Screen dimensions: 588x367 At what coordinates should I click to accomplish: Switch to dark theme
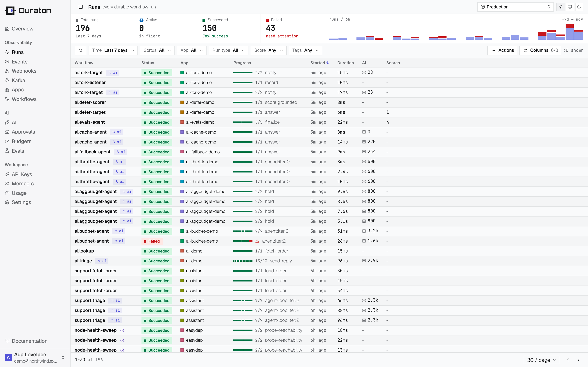pos(579,7)
